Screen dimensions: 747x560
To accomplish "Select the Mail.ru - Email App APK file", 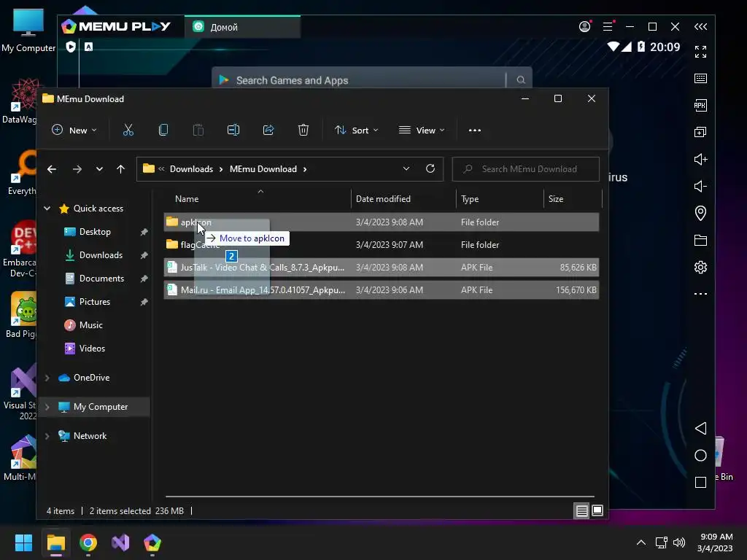I will (381, 290).
